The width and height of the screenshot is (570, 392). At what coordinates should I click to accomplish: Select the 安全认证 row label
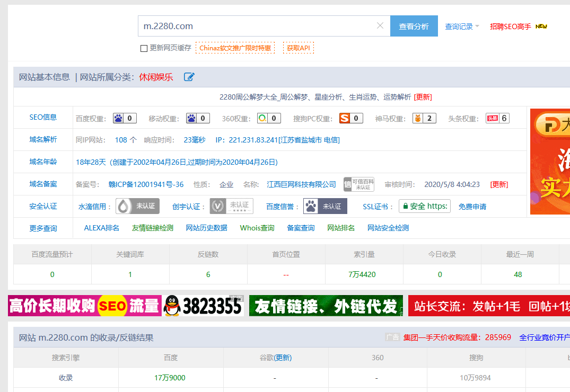[x=43, y=206]
